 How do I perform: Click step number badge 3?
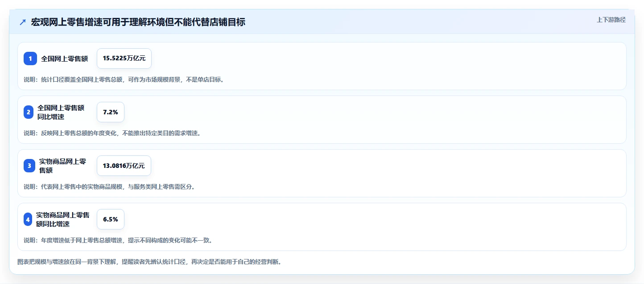[x=29, y=166]
